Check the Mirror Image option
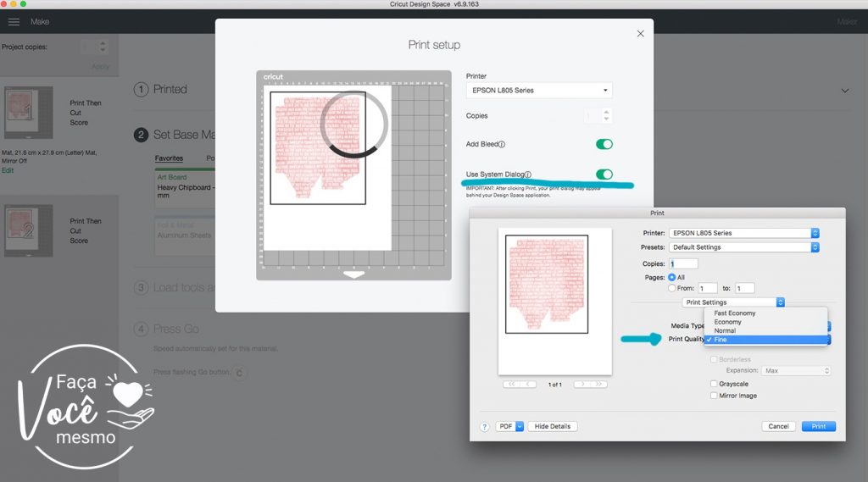 pos(715,396)
